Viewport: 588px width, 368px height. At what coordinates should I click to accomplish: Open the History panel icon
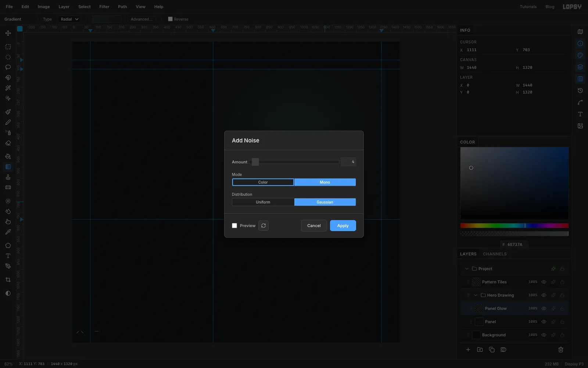click(x=580, y=91)
